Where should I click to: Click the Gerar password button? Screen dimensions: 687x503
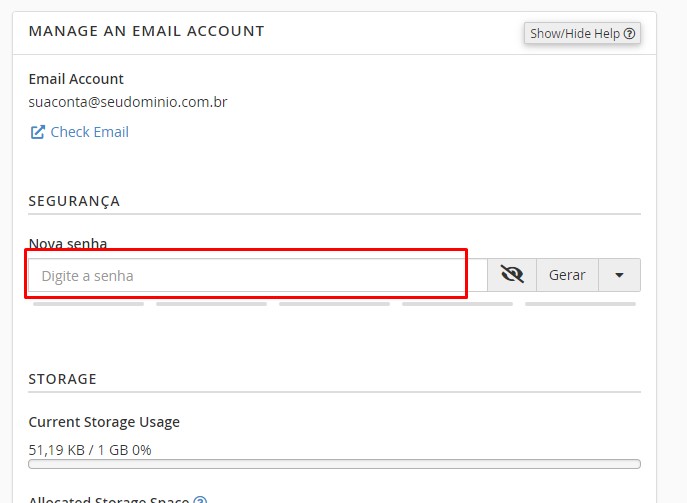tap(567, 275)
